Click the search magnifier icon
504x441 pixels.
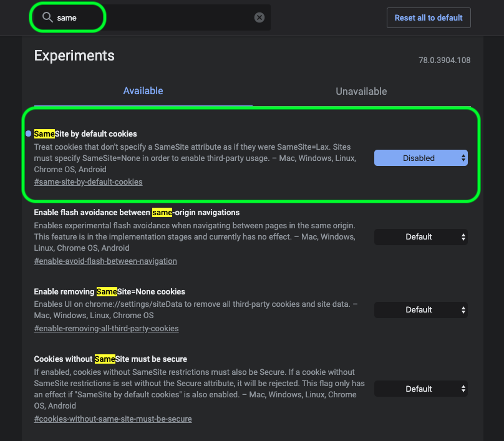[x=47, y=17]
